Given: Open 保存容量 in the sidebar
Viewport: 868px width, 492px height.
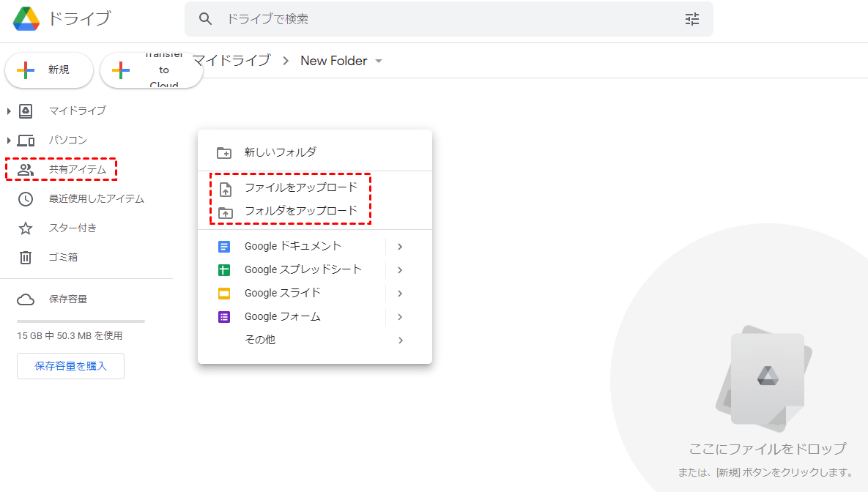Looking at the screenshot, I should 68,299.
